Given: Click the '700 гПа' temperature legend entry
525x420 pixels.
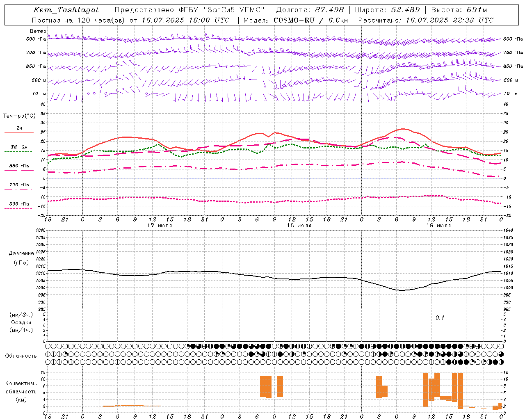Looking at the screenshot, I should [x=19, y=185].
